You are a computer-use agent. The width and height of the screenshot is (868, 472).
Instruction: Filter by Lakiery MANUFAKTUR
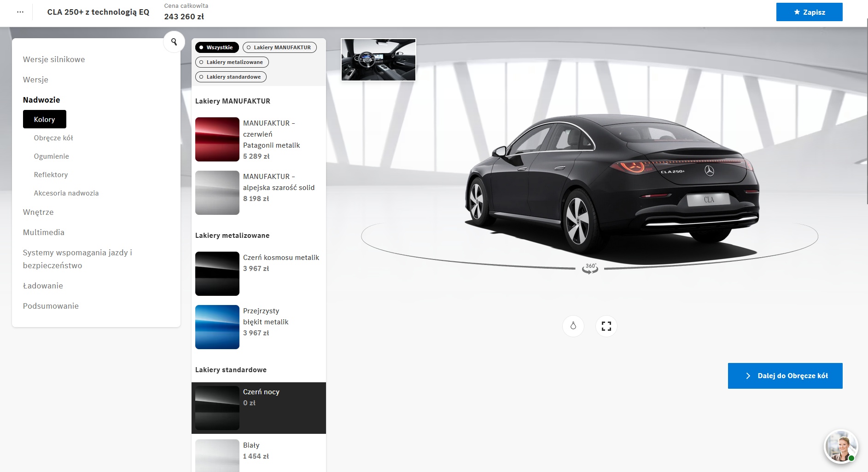[280, 47]
